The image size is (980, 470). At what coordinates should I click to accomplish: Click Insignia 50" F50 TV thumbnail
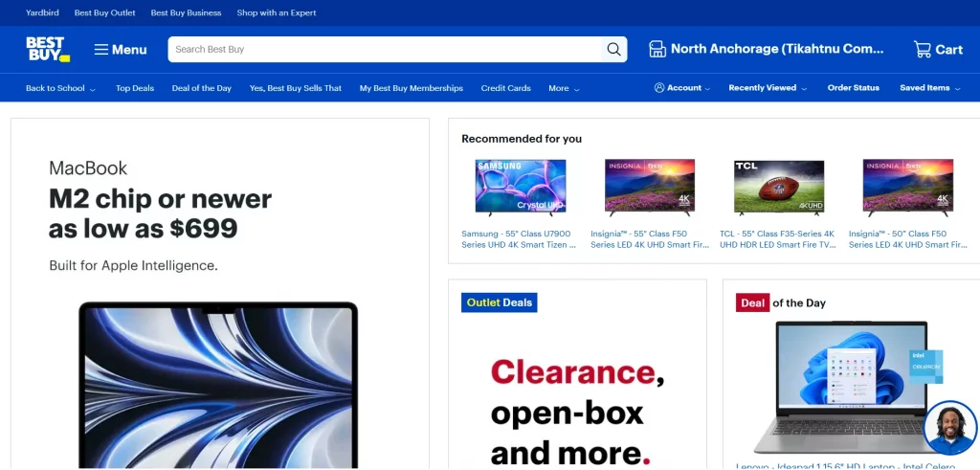pyautogui.click(x=908, y=188)
